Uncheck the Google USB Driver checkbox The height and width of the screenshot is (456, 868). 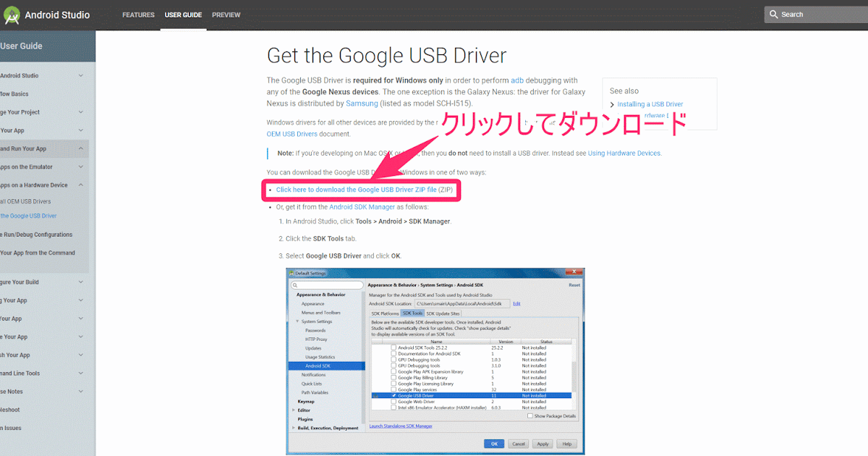click(393, 396)
